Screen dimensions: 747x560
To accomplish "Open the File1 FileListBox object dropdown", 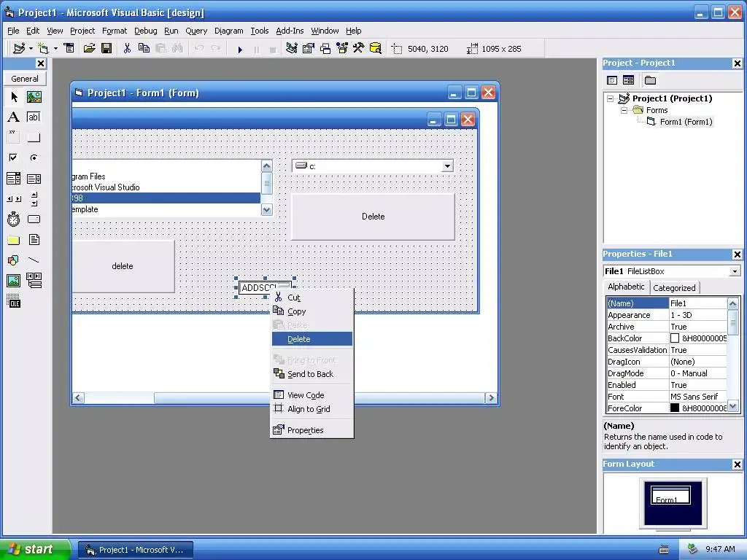I will click(x=735, y=271).
